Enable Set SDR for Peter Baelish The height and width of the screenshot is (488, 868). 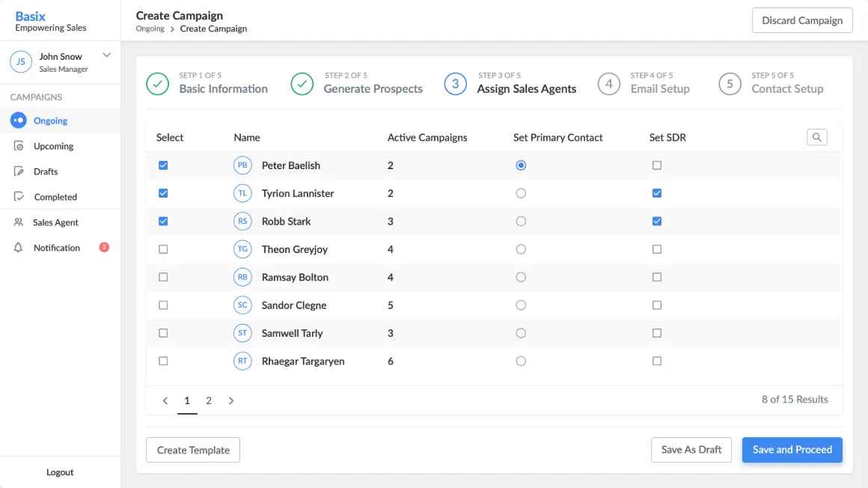[x=656, y=165]
